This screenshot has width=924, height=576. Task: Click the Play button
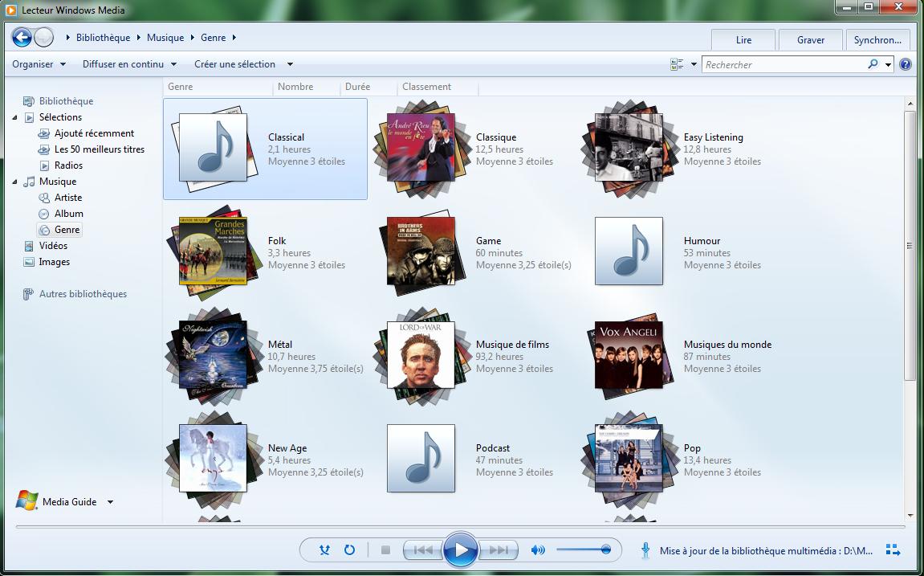tap(460, 550)
